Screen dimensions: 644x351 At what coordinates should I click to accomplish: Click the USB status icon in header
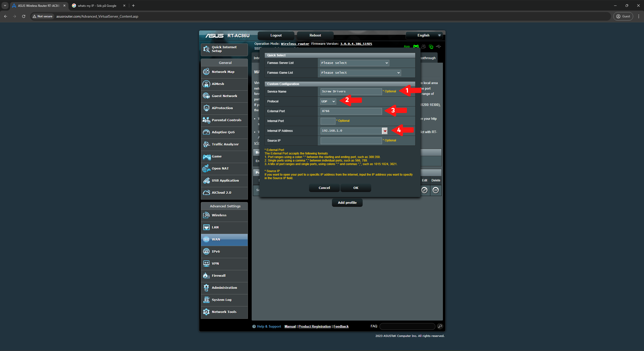[438, 46]
